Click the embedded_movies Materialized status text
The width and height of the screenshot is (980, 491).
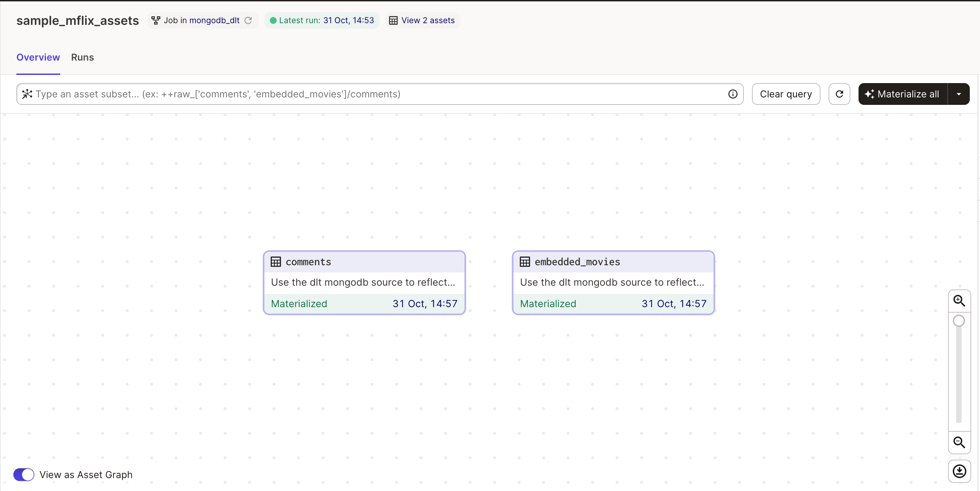point(548,304)
